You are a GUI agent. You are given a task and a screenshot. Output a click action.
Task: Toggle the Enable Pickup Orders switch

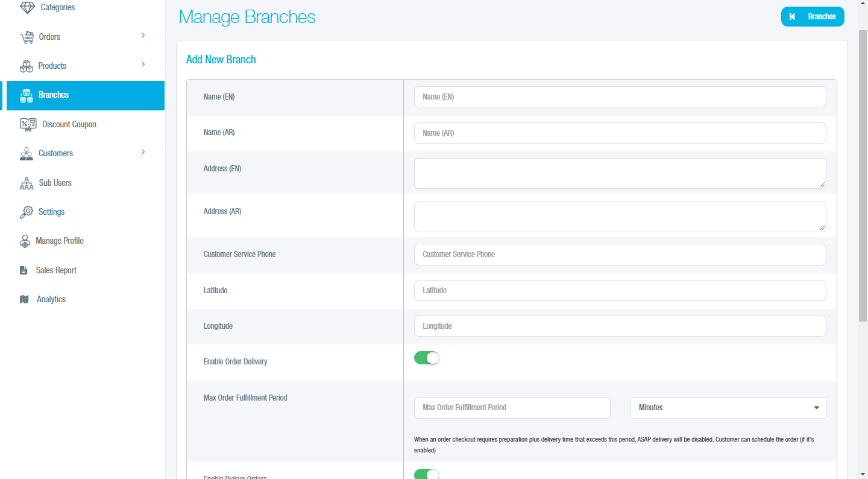tap(427, 474)
